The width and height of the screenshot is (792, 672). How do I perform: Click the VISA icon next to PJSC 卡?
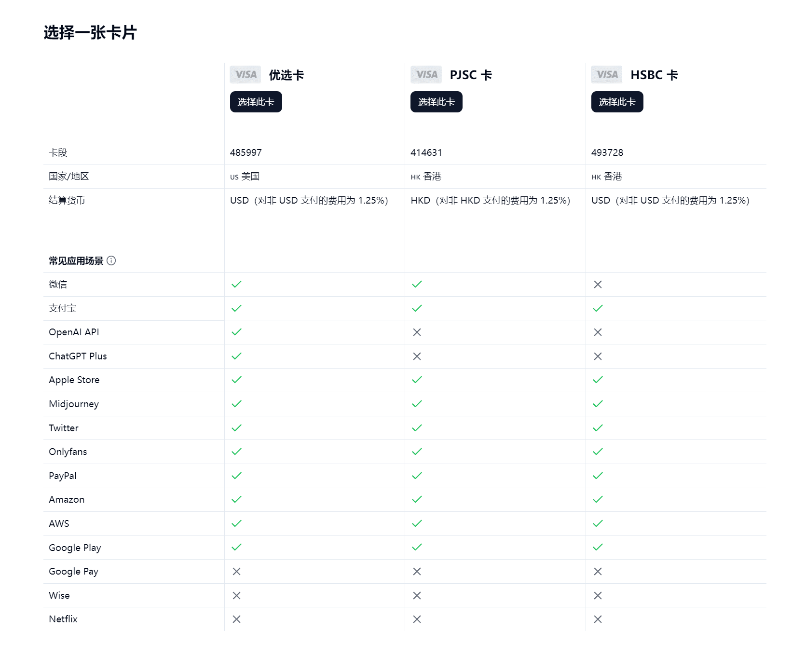point(426,74)
